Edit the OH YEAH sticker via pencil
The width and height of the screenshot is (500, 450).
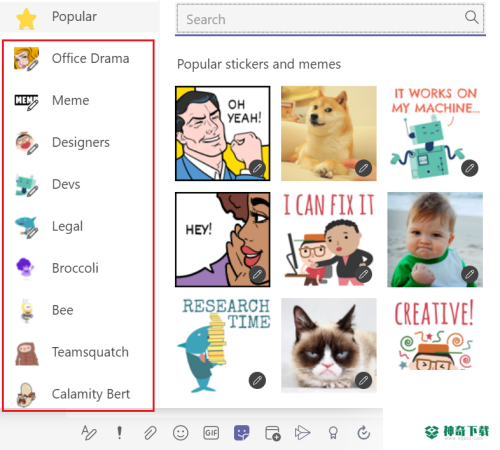pos(257,168)
